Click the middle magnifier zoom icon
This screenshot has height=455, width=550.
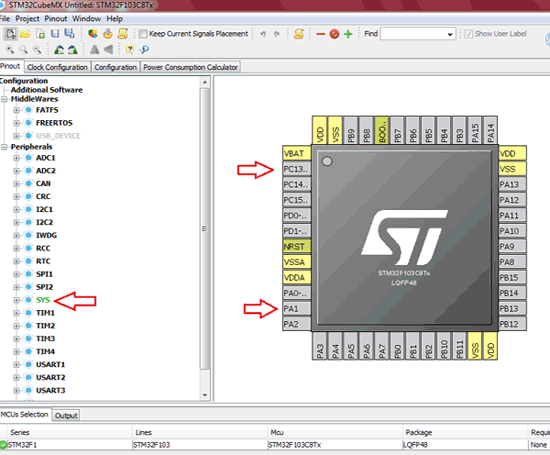click(24, 49)
